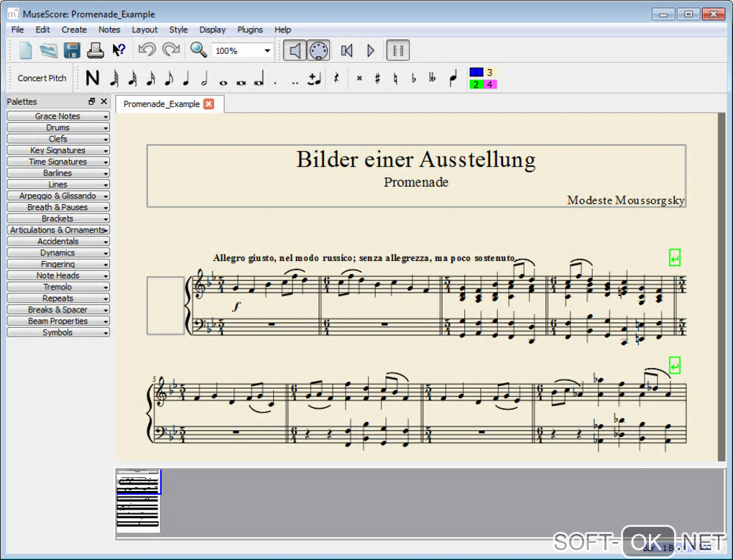The width and height of the screenshot is (733, 560).
Task: Close the Palettes panel
Action: point(103,101)
